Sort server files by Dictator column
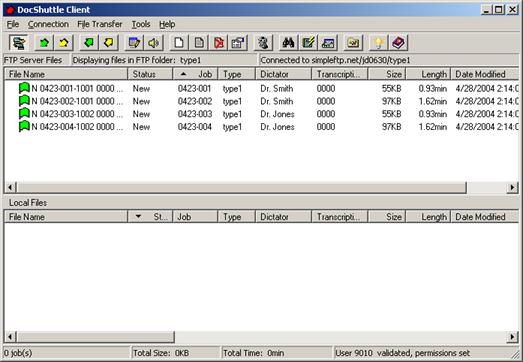This screenshot has height=362, width=523. pyautogui.click(x=283, y=74)
